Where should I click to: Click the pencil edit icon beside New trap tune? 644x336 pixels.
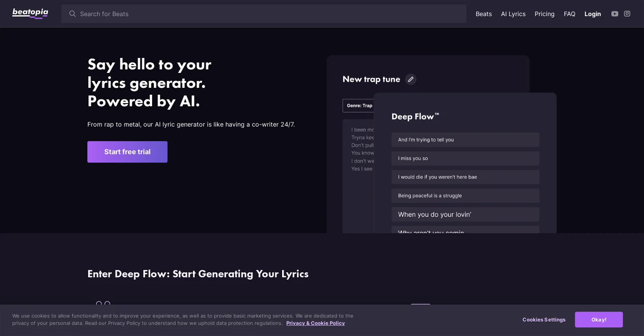(x=411, y=79)
